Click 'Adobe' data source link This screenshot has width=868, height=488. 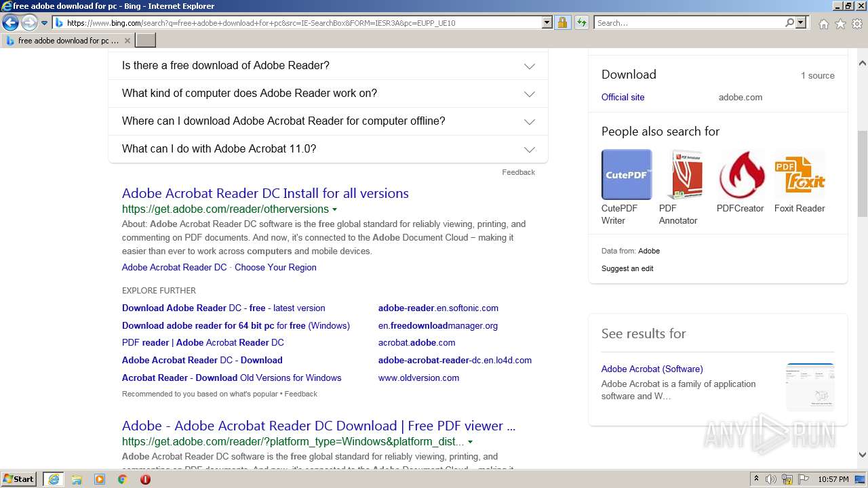tap(649, 251)
